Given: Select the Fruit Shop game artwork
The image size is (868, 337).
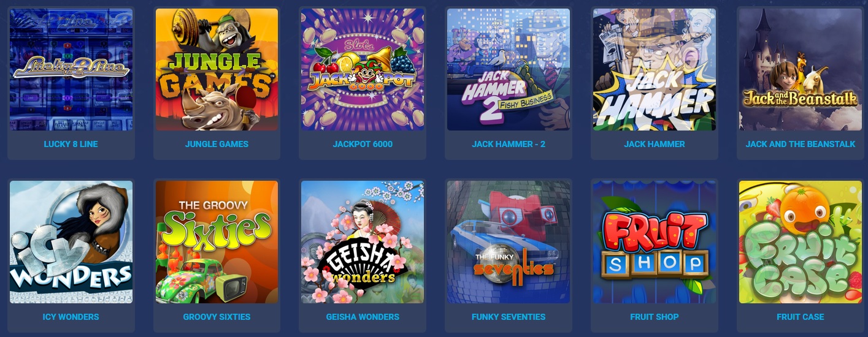Looking at the screenshot, I should point(655,242).
